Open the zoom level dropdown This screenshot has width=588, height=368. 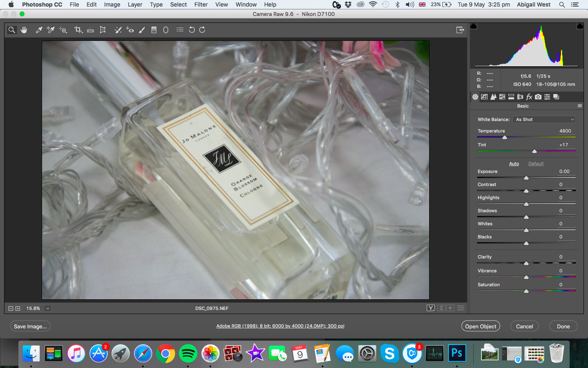point(48,308)
